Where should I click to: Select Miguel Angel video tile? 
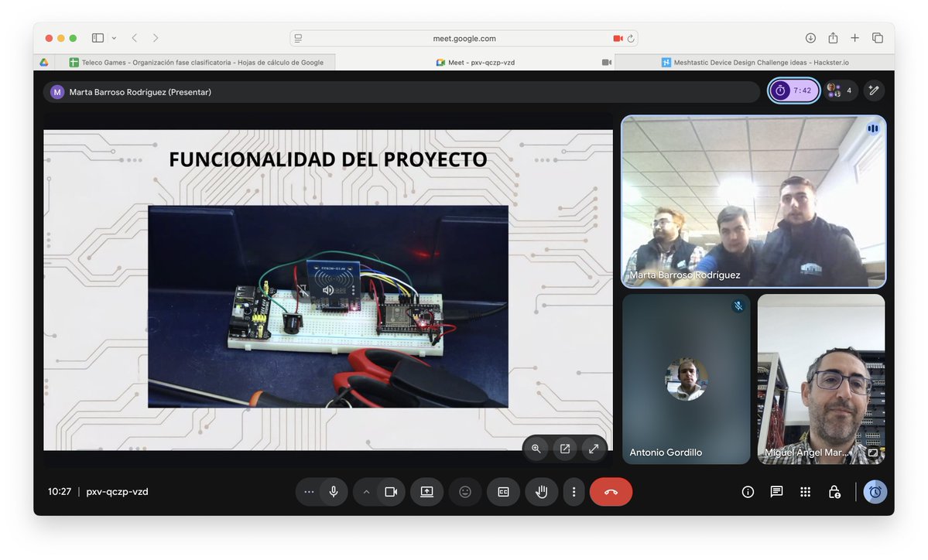821,379
